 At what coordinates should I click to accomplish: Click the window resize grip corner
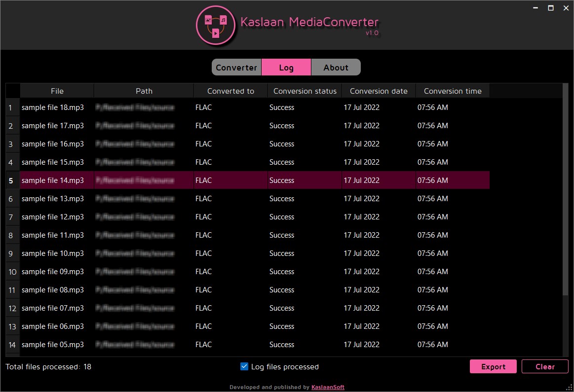[569, 388]
